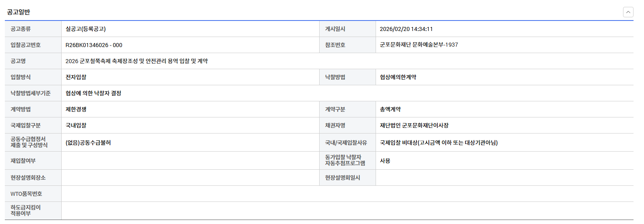Click the 하도급지킴이 적용여부 label cell
The height and width of the screenshot is (224, 644).
(25, 210)
